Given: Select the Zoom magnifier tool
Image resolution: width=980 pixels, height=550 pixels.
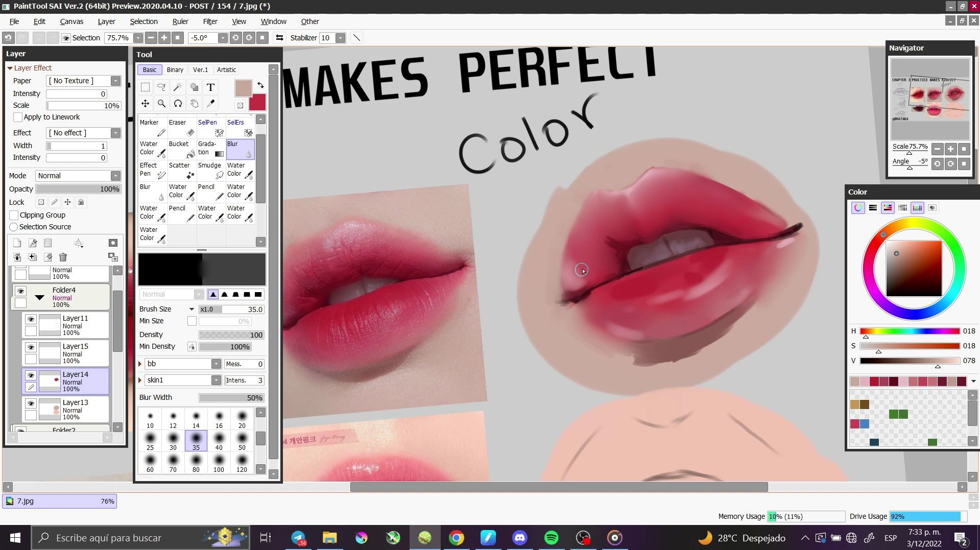Looking at the screenshot, I should [161, 104].
